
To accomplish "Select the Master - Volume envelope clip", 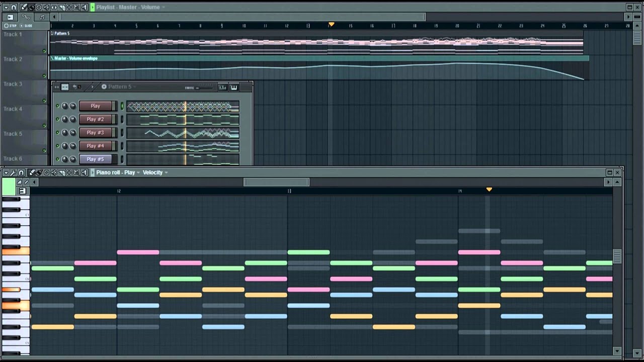I will tap(319, 68).
